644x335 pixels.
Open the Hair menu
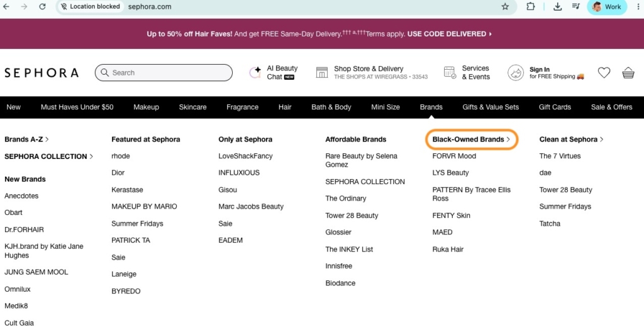coord(285,107)
